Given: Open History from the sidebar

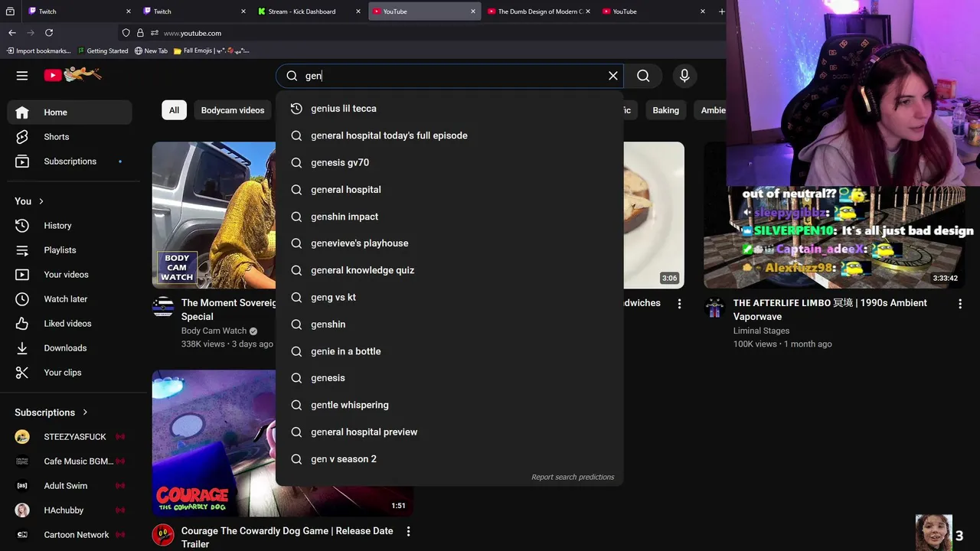Looking at the screenshot, I should (70, 226).
